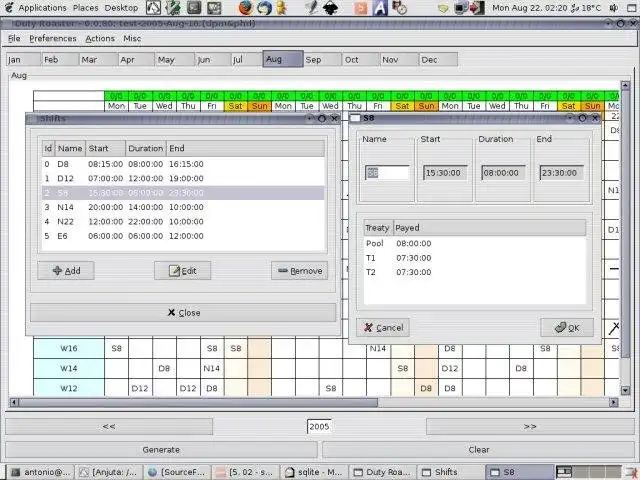Select the T2 treaty row
Screen dimensions: 640x480
coord(475,272)
